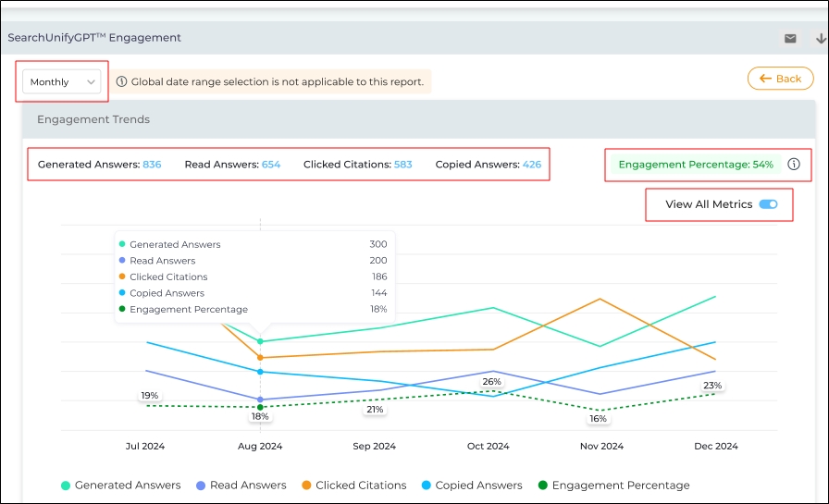The image size is (829, 504).
Task: Click the download arrow icon
Action: click(x=821, y=39)
